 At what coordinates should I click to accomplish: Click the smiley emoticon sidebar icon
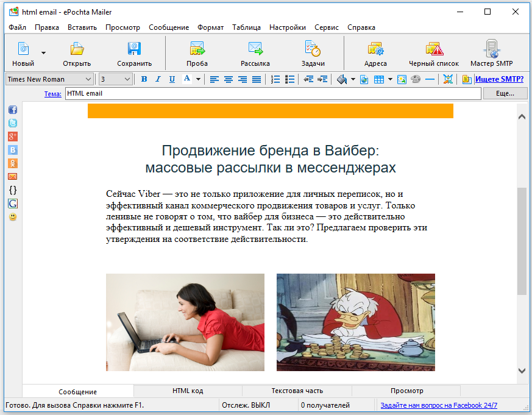point(13,217)
